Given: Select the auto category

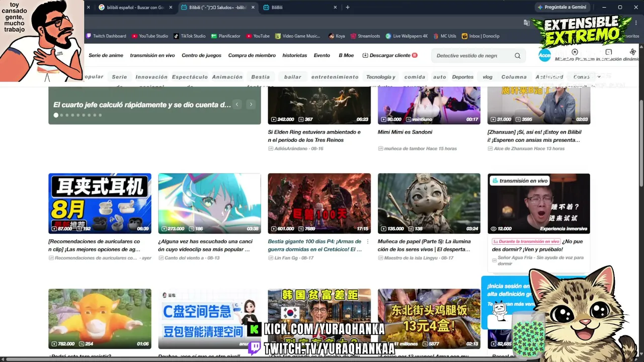Looking at the screenshot, I should 440,77.
